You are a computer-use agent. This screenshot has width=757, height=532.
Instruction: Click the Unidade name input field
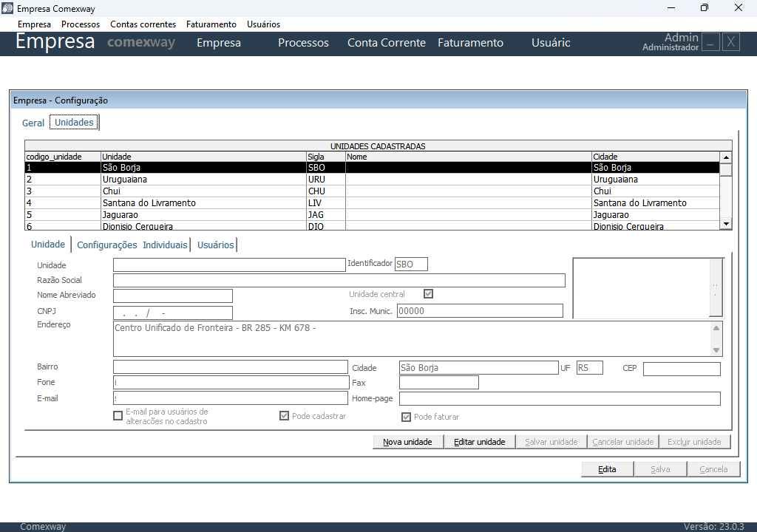point(229,265)
